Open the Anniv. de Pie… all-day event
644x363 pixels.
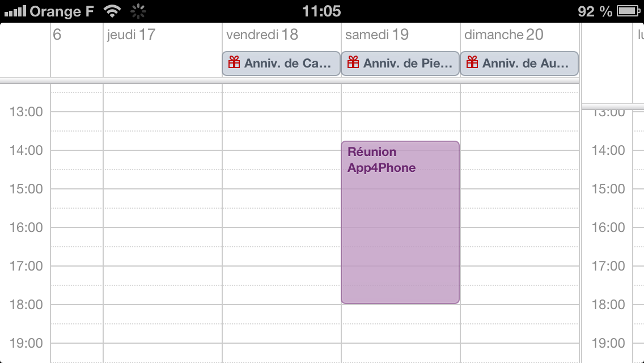point(400,64)
